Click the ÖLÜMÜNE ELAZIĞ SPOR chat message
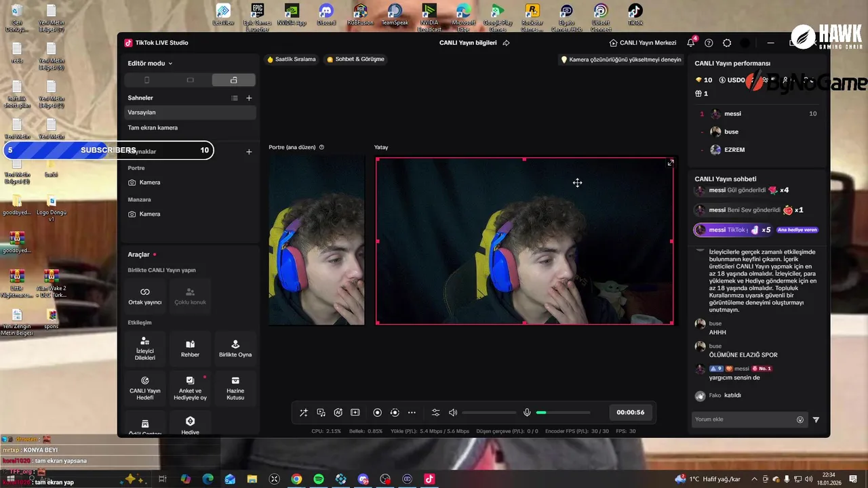 pyautogui.click(x=743, y=355)
